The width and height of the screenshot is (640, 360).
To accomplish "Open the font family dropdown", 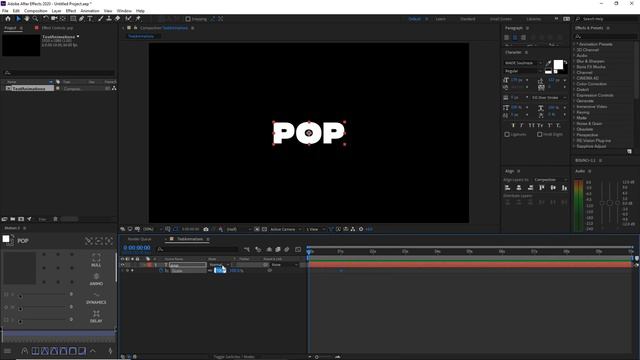I will (x=523, y=63).
